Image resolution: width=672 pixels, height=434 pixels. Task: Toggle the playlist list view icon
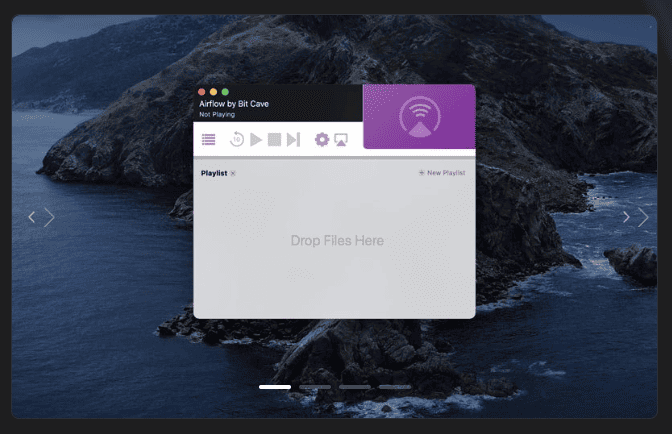pos(209,140)
